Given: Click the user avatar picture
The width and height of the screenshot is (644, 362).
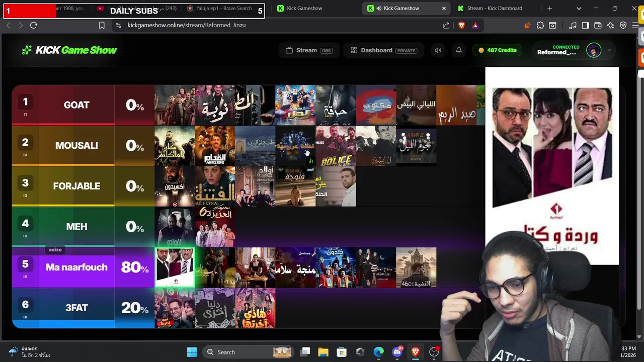Looking at the screenshot, I should tap(594, 50).
